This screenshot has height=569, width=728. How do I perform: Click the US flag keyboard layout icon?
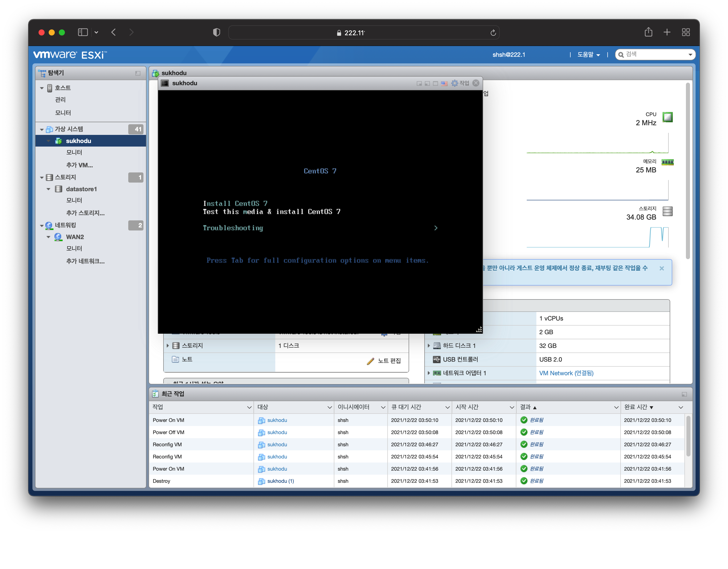[444, 83]
